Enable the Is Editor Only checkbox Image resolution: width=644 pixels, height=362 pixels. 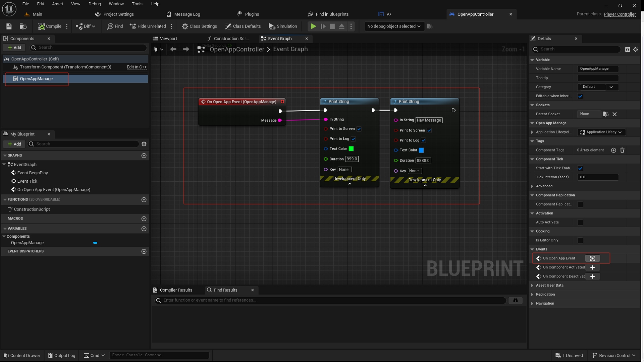pyautogui.click(x=580, y=240)
